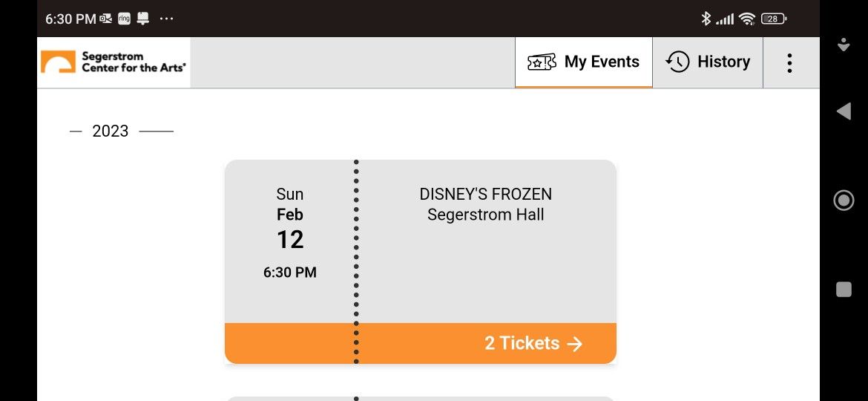Tap the Android recent apps square
Image resolution: width=868 pixels, height=401 pixels.
click(844, 290)
